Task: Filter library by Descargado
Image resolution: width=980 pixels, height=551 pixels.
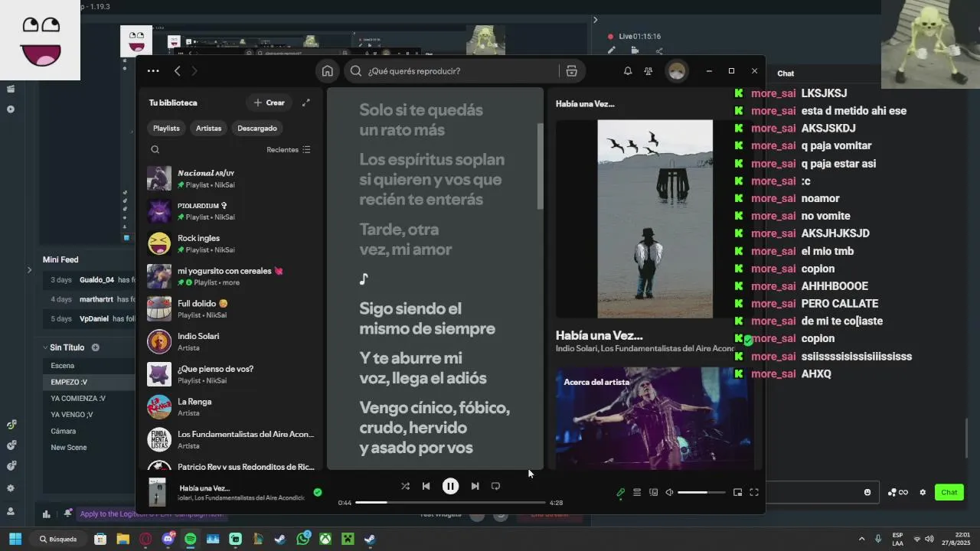Action: (x=257, y=129)
